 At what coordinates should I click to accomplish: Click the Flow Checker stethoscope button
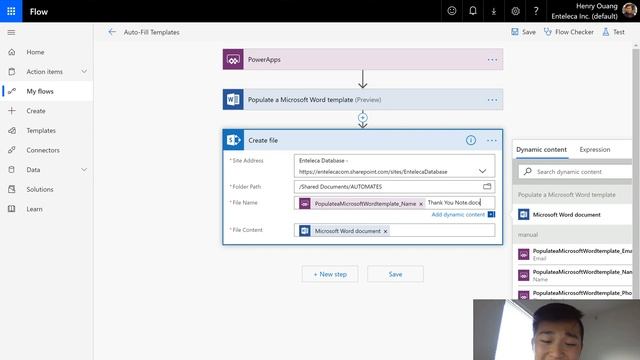(569, 32)
